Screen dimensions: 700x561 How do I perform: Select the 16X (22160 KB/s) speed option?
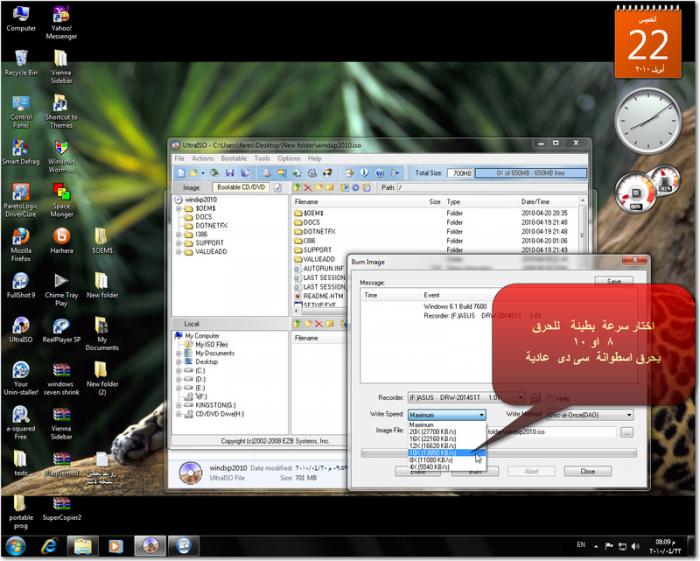(x=447, y=439)
